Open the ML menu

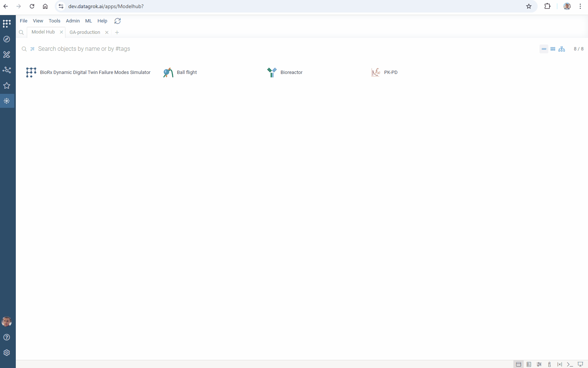click(89, 21)
